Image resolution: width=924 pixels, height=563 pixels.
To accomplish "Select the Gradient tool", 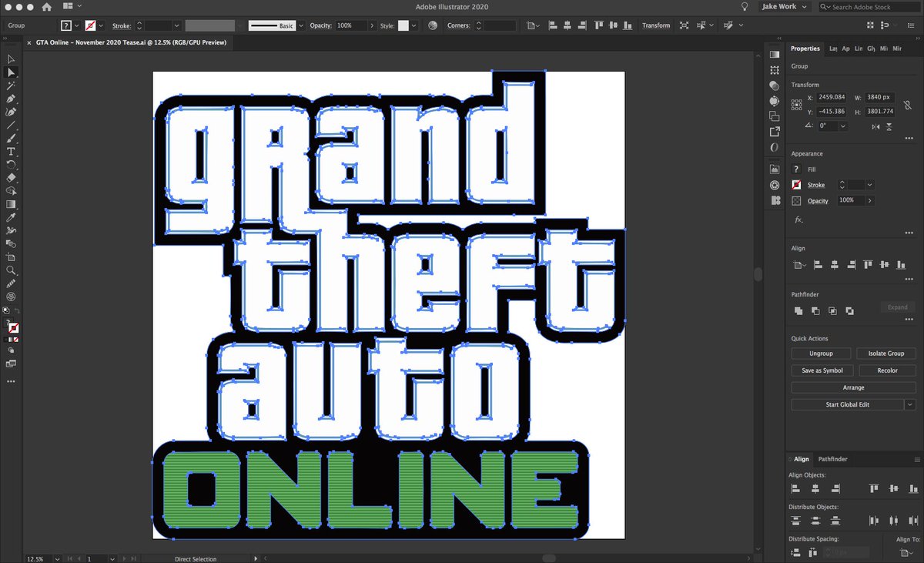I will click(11, 204).
